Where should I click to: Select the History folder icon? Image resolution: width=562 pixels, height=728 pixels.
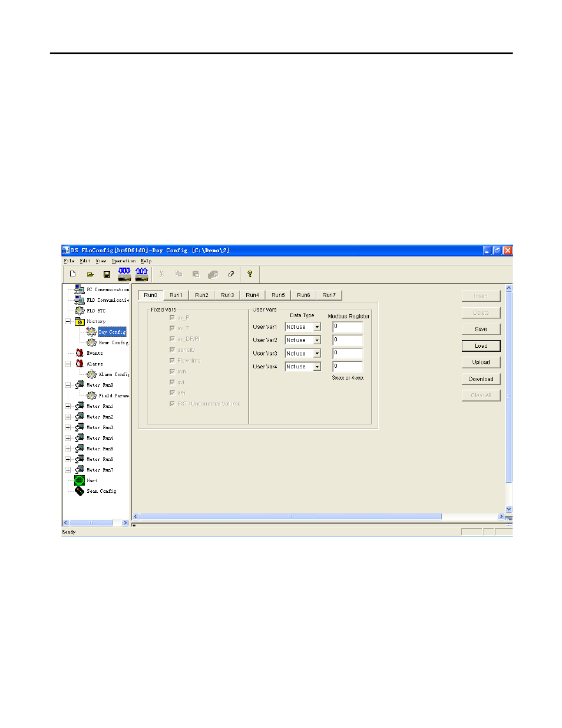click(x=80, y=321)
